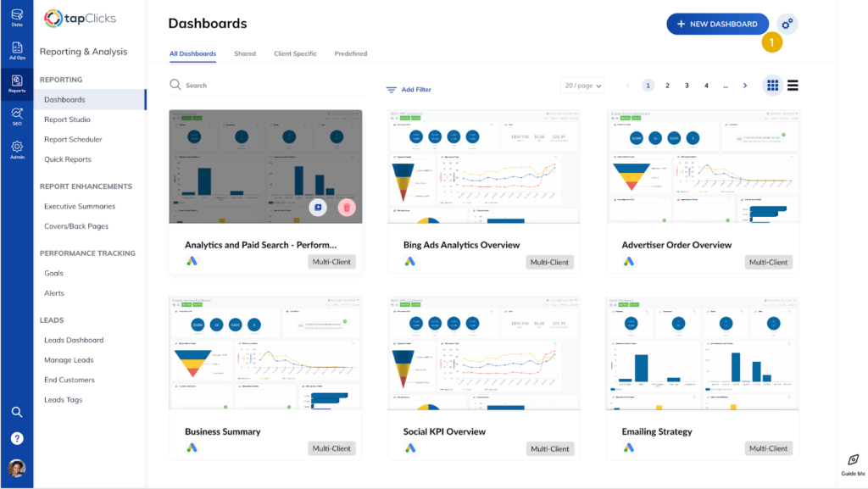Open the Bing Ads Analytics Overview thumbnail

pyautogui.click(x=484, y=165)
